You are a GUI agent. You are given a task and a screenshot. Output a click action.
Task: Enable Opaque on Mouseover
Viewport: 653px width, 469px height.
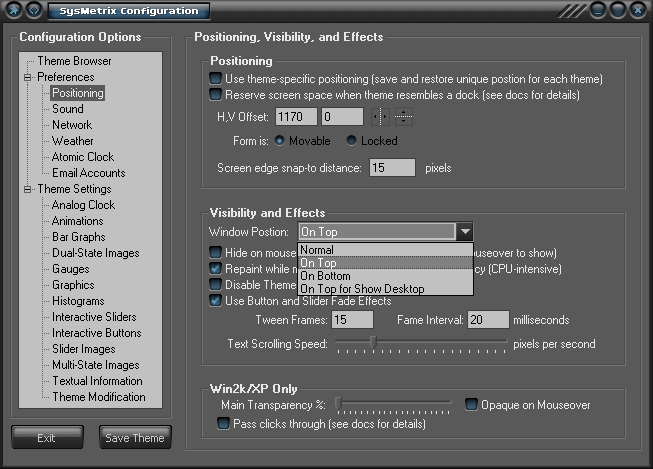[x=471, y=404]
